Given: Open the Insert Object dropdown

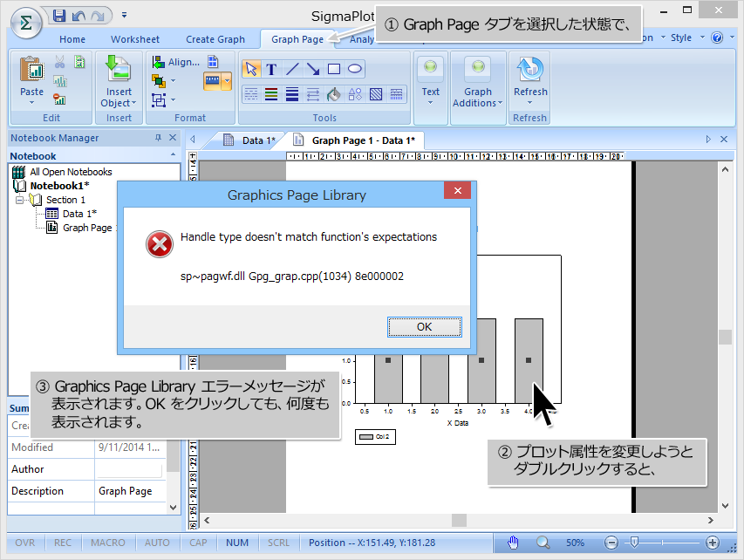Looking at the screenshot, I should (133, 103).
